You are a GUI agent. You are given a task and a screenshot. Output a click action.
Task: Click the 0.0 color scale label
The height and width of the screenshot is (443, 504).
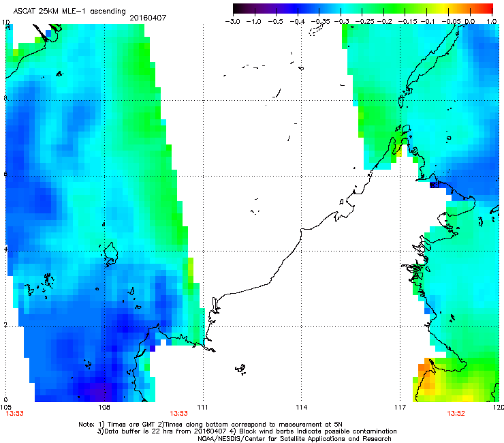(470, 22)
